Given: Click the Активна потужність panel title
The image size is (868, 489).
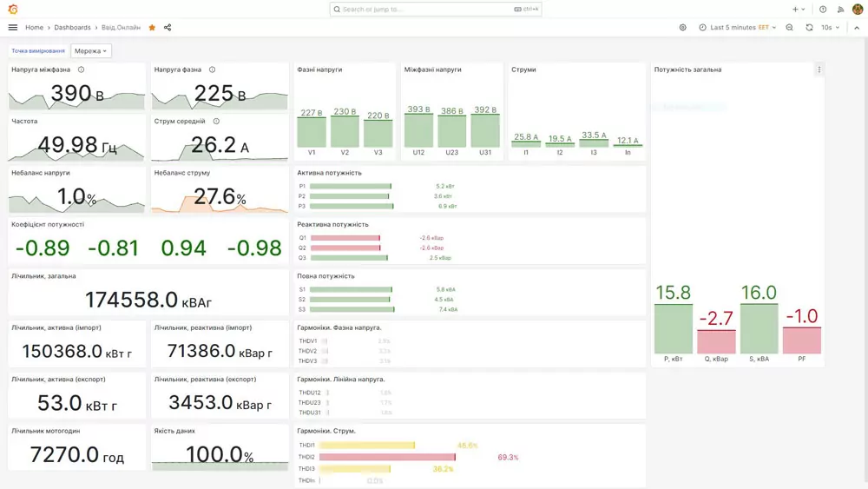Looking at the screenshot, I should (x=329, y=173).
